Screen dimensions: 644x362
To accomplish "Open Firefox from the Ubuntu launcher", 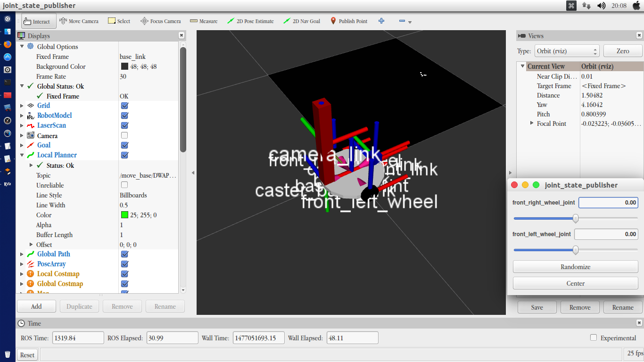I will pos(8,44).
